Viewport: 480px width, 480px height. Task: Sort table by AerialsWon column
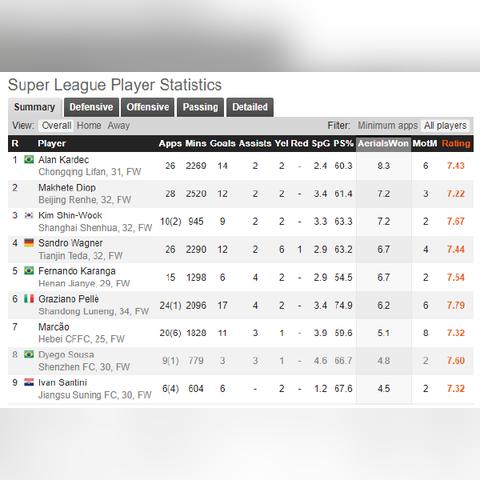pyautogui.click(x=383, y=144)
